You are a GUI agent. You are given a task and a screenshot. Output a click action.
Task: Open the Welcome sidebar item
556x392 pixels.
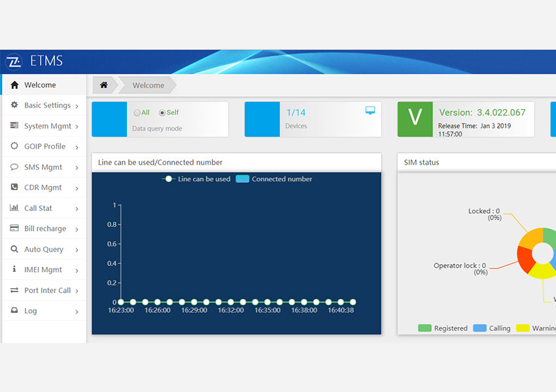tap(44, 85)
